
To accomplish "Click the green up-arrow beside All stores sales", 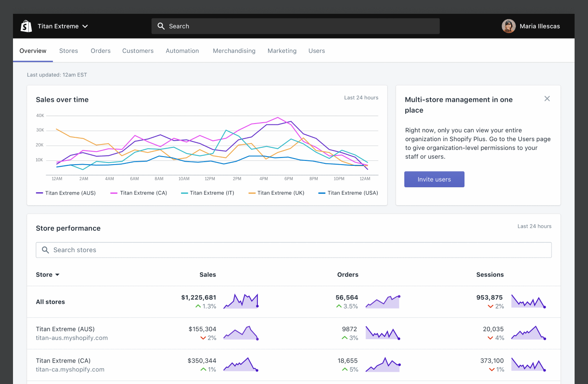I will click(x=197, y=306).
